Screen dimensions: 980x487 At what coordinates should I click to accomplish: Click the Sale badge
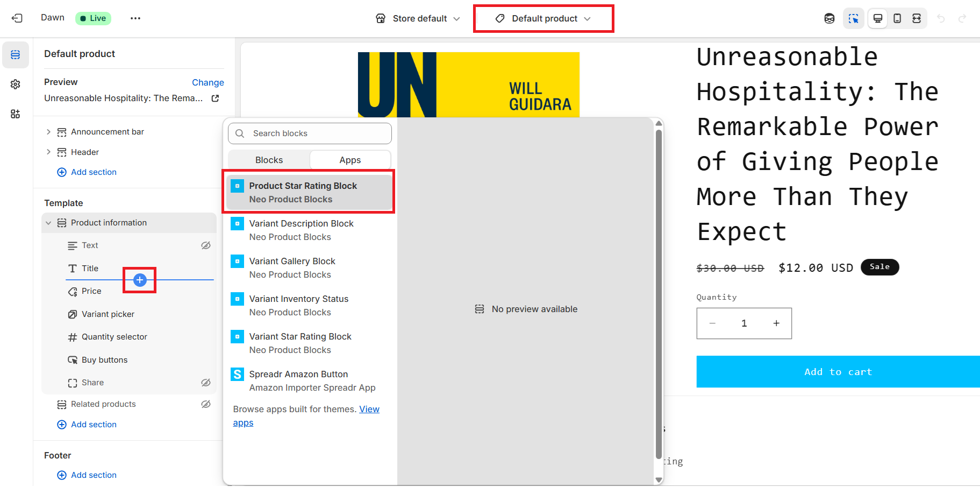pos(879,267)
